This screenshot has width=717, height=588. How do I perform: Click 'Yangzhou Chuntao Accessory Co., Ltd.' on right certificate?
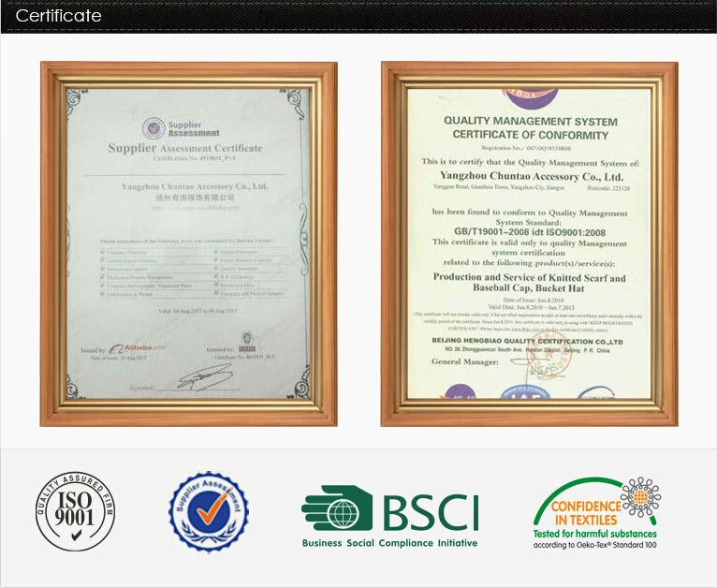pos(532,176)
